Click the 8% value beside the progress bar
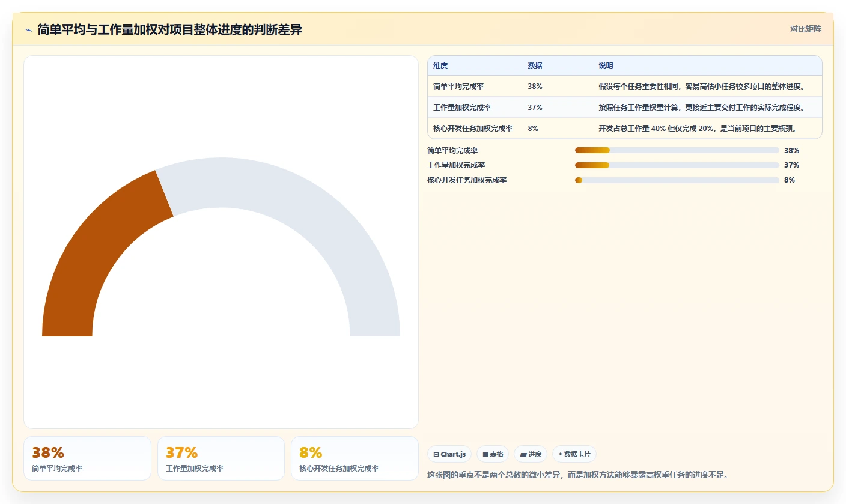This screenshot has height=504, width=846. click(x=790, y=180)
